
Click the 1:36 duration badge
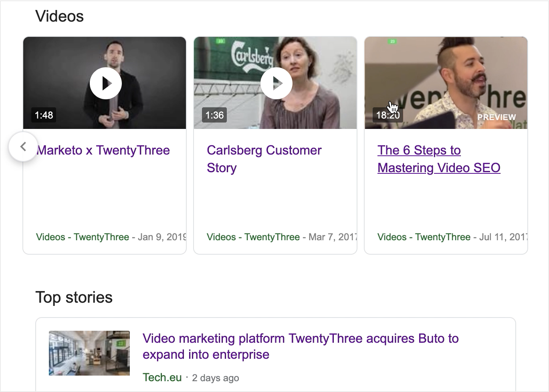pyautogui.click(x=214, y=115)
